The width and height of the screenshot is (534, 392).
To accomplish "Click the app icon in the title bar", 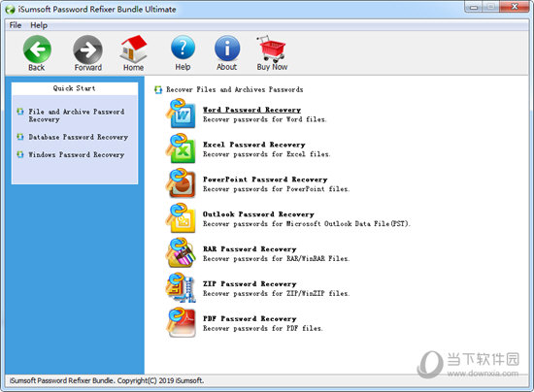I will [x=11, y=9].
